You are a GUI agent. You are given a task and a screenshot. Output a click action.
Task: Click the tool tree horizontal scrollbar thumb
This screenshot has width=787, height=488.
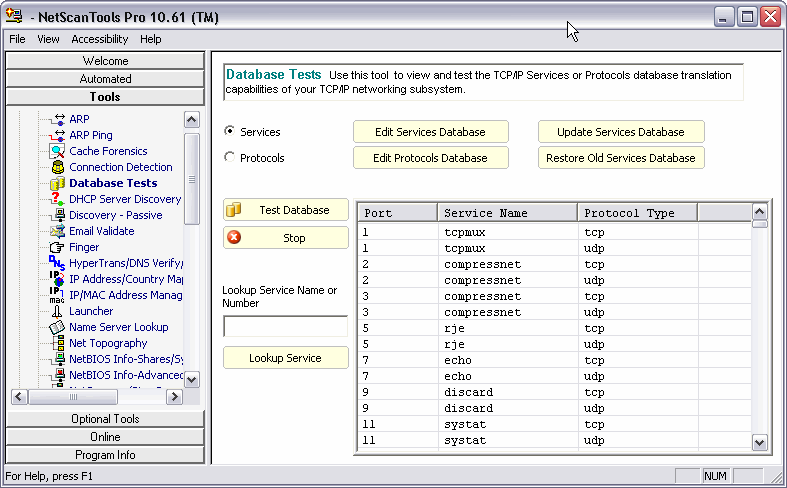pos(73,397)
